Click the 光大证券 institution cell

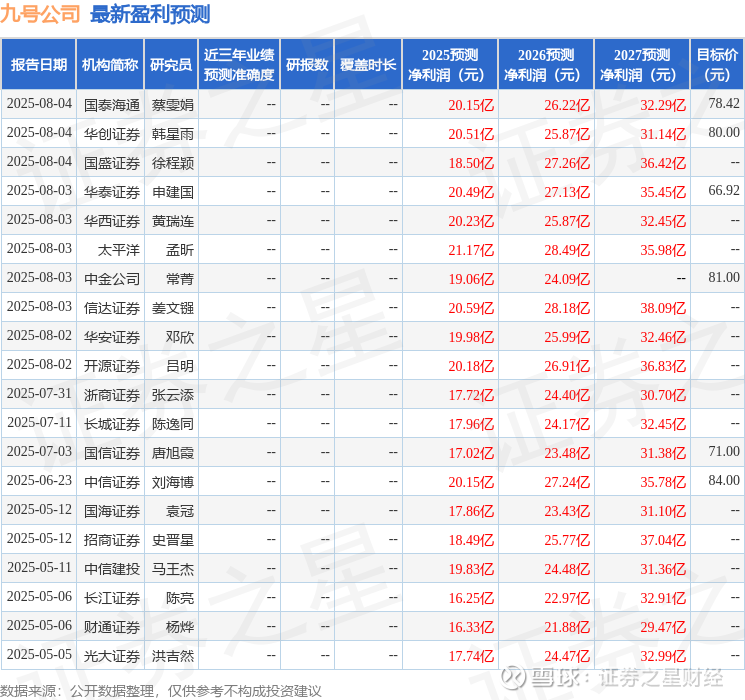click(112, 656)
